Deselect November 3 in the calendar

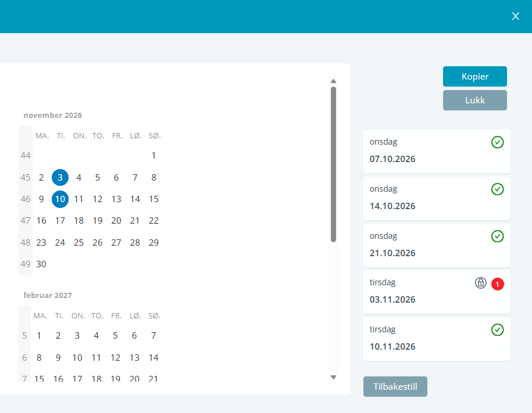tap(60, 177)
